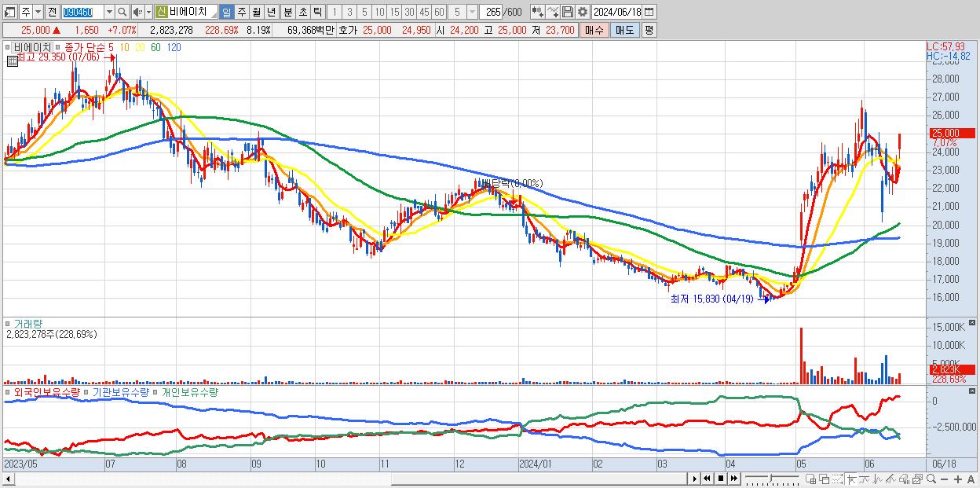The image size is (980, 488).
Task: Click the candle count field showing 265
Action: coord(491,13)
